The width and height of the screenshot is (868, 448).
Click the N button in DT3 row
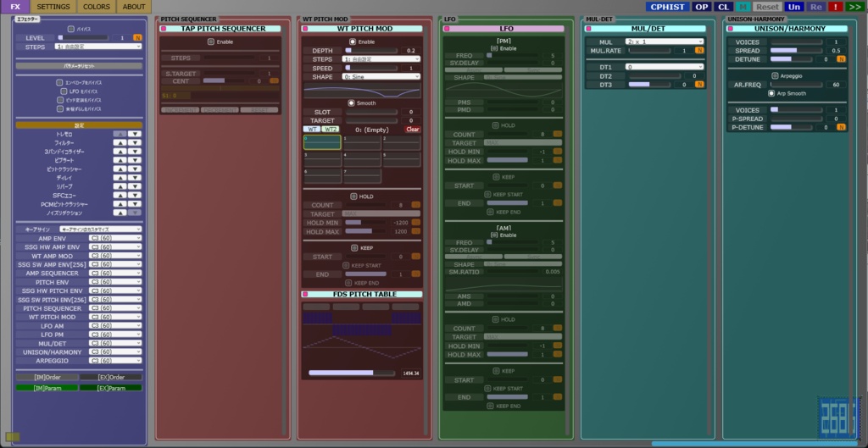(x=699, y=85)
